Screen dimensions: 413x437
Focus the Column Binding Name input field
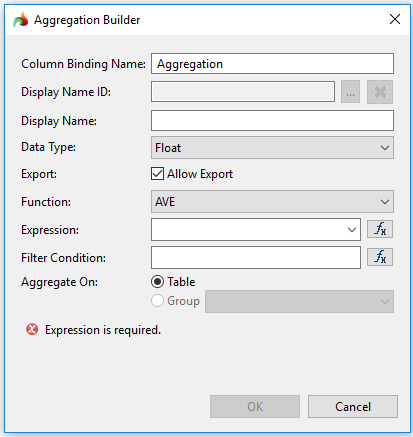coord(272,63)
